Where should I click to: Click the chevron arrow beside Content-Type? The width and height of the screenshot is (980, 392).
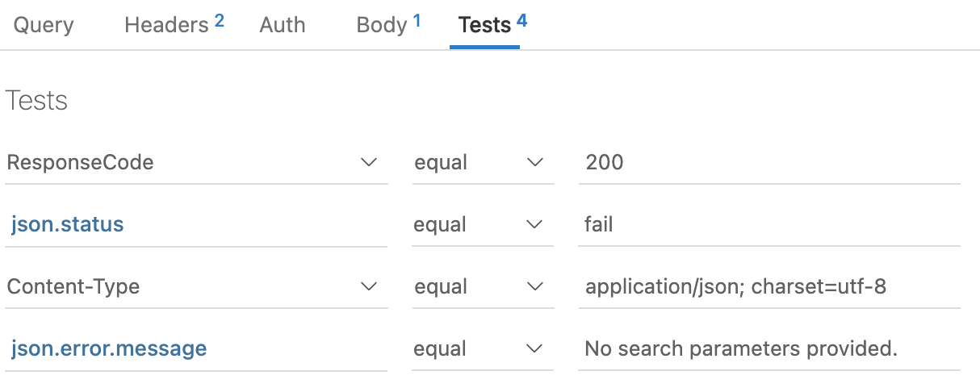point(369,286)
